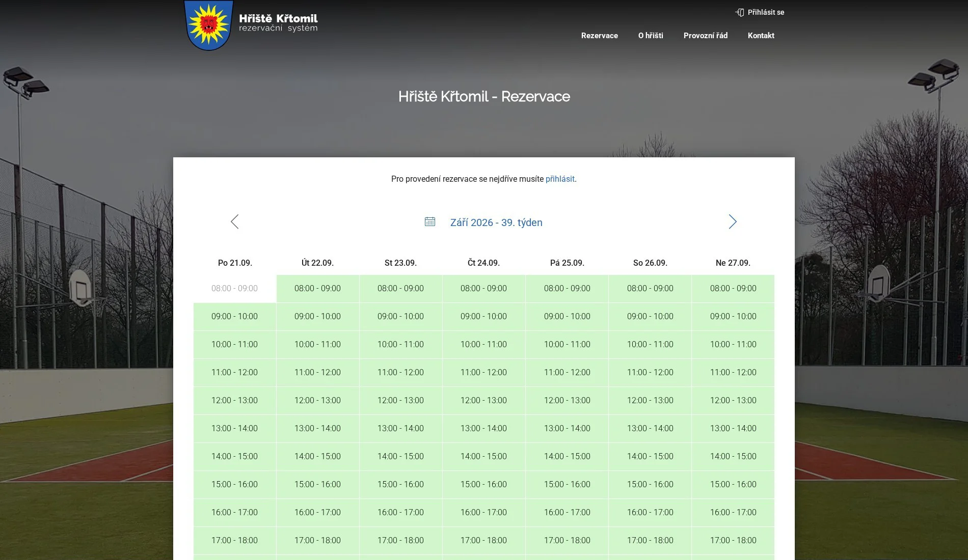Click the přihlásit link in the notice
The width and height of the screenshot is (968, 560).
[x=560, y=179]
